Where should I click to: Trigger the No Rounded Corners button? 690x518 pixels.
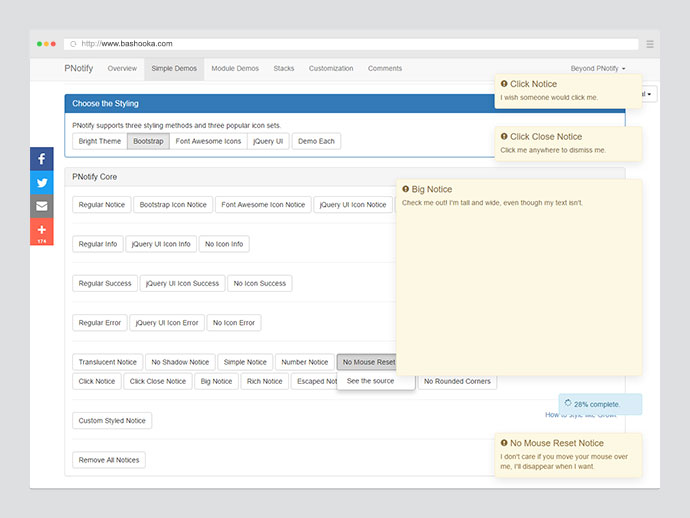coord(457,382)
